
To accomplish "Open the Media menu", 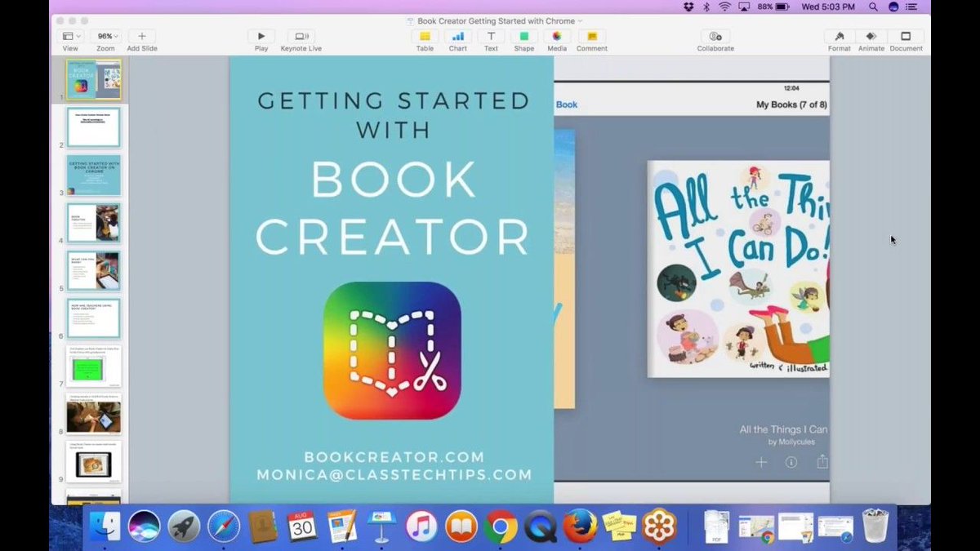I will pos(557,36).
